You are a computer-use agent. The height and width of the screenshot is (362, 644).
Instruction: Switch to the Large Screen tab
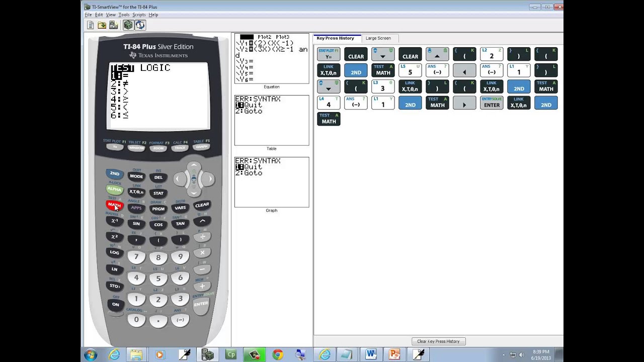click(x=378, y=38)
